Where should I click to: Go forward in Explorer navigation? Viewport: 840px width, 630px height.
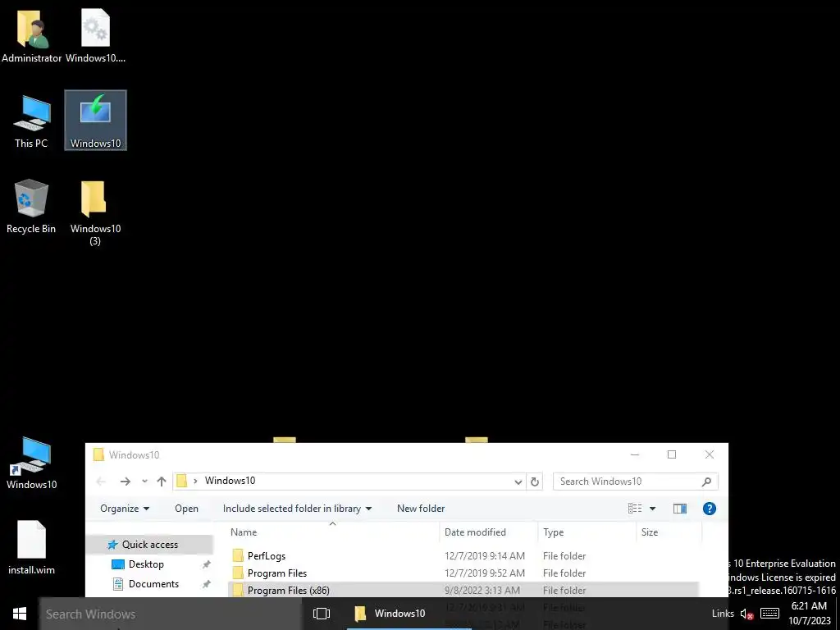point(126,481)
